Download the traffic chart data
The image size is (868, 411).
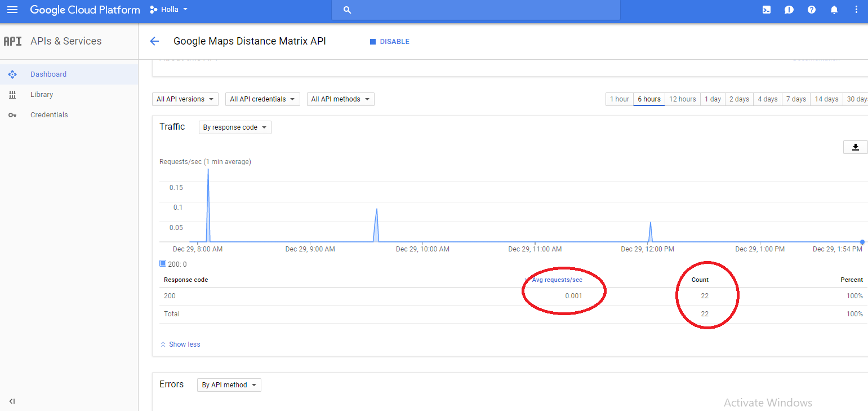pos(855,147)
